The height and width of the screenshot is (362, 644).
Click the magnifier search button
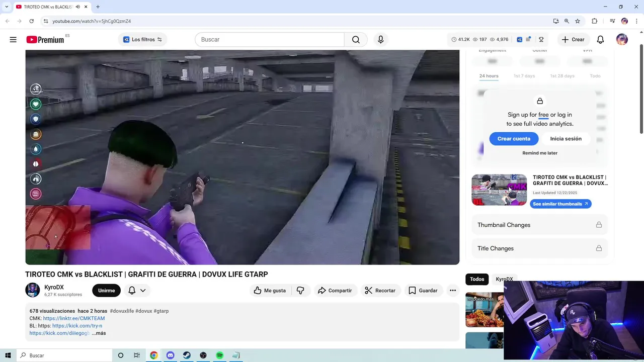[x=356, y=39]
